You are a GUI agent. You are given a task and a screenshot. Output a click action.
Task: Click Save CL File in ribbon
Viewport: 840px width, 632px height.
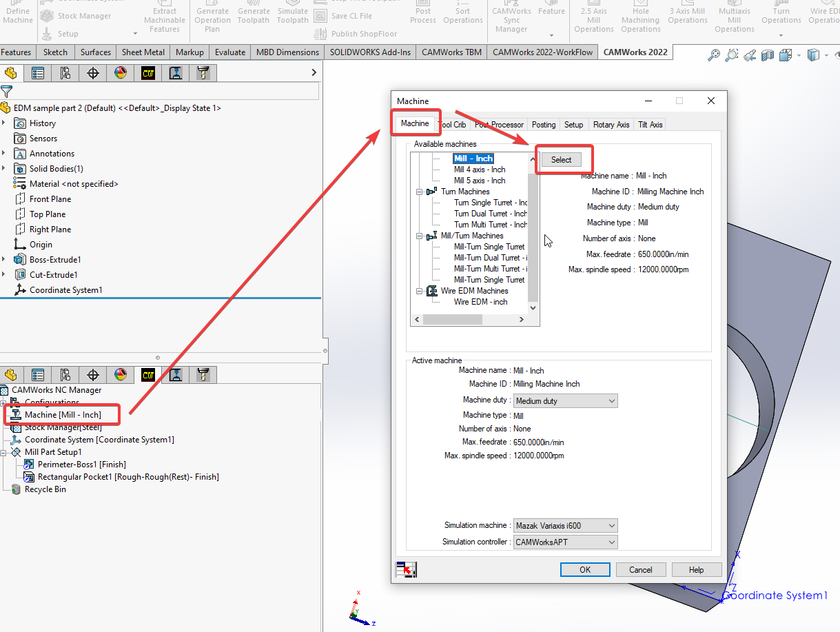(343, 16)
